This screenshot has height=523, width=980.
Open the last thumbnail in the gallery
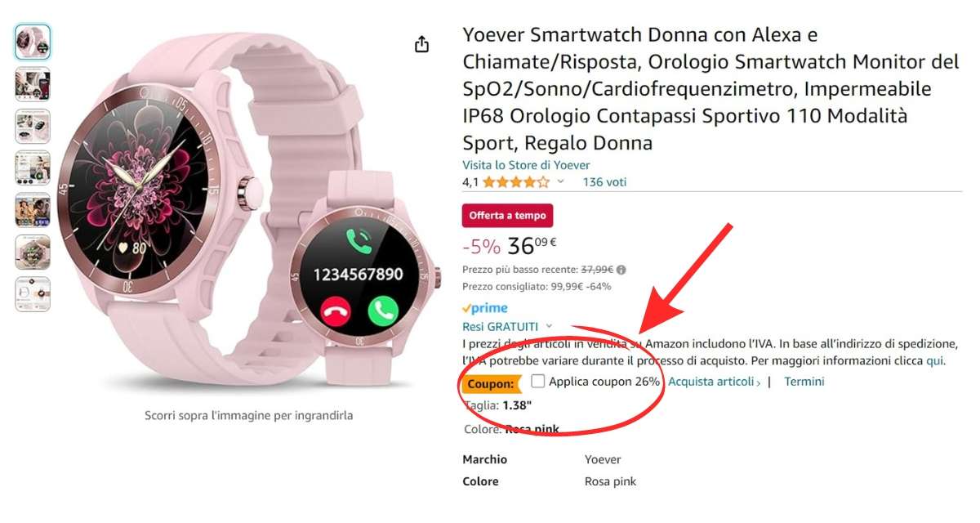pyautogui.click(x=33, y=293)
